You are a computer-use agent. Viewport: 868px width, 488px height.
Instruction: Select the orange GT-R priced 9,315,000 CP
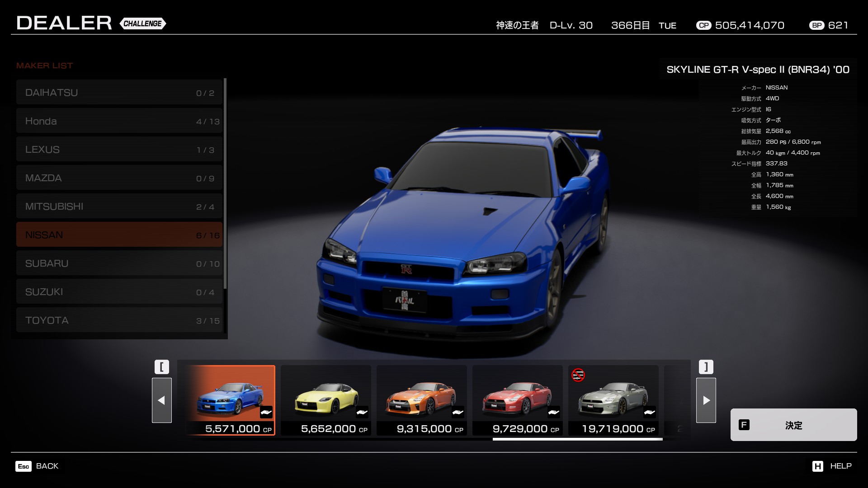[x=421, y=400]
